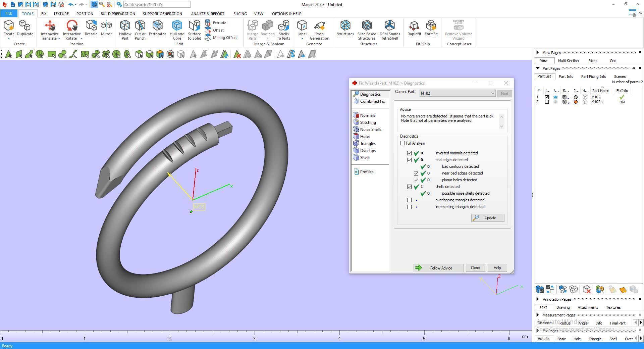Open the FILE menu

pyautogui.click(x=9, y=14)
